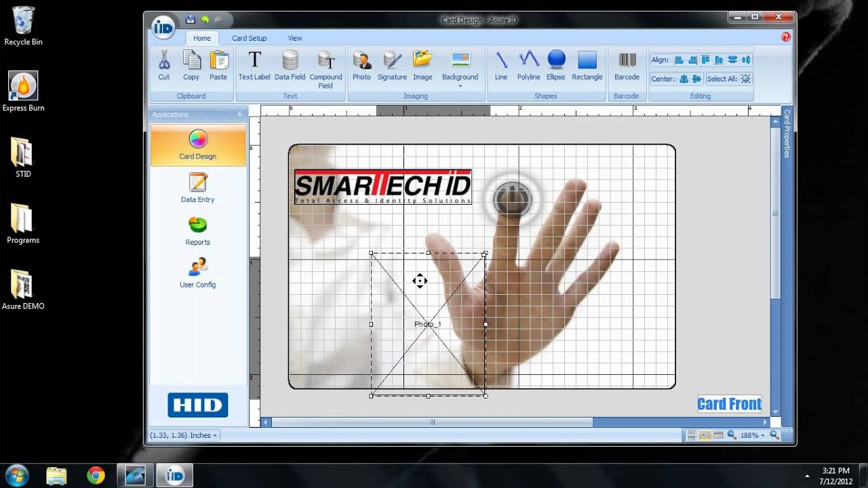Align selected objects to the bottom edge
Image resolution: width=868 pixels, height=488 pixels.
(719, 60)
